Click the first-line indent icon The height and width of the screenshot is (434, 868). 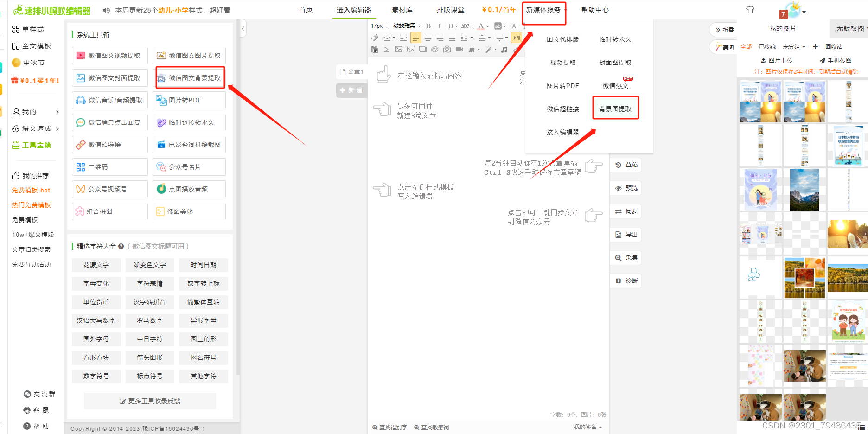point(403,38)
